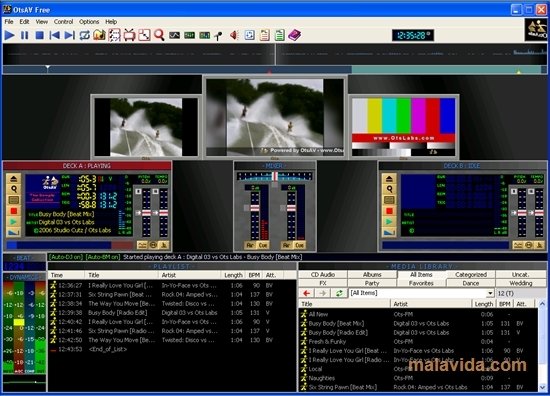The height and width of the screenshot is (396, 550).
Task: Click the green refresh button in Media Library
Action: 339,293
